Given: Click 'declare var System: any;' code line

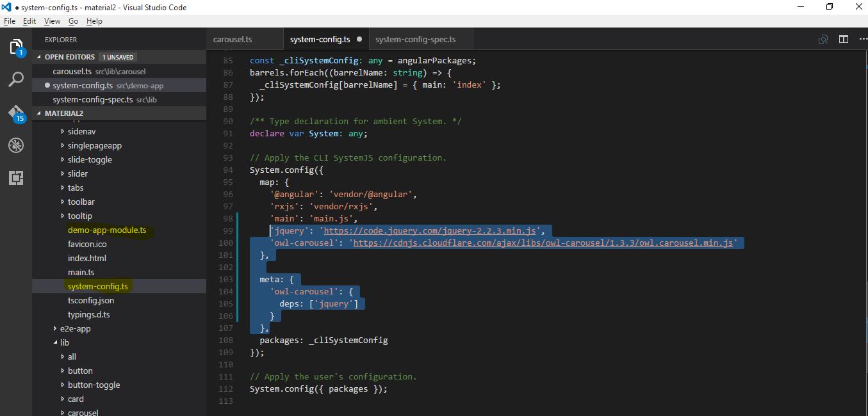Looking at the screenshot, I should (309, 133).
